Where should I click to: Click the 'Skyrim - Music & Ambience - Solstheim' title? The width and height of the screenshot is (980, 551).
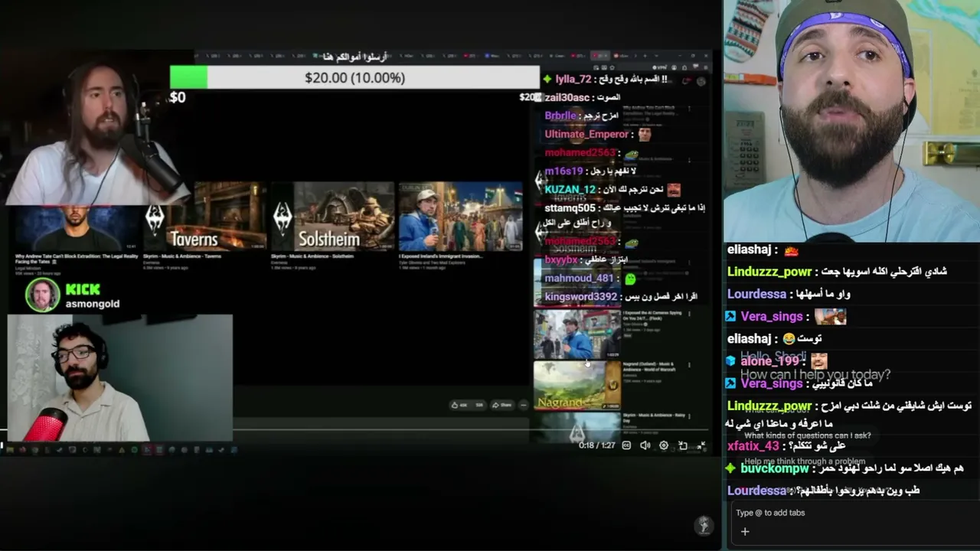(313, 257)
